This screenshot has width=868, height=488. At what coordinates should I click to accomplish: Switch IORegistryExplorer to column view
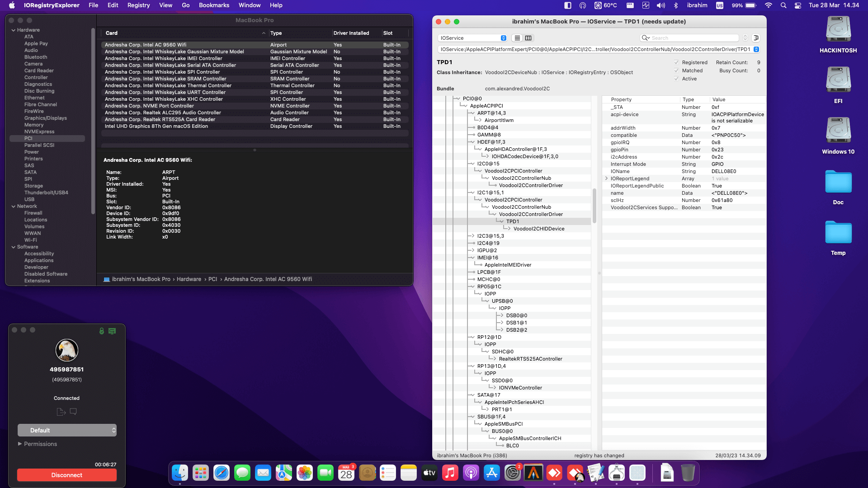click(528, 38)
